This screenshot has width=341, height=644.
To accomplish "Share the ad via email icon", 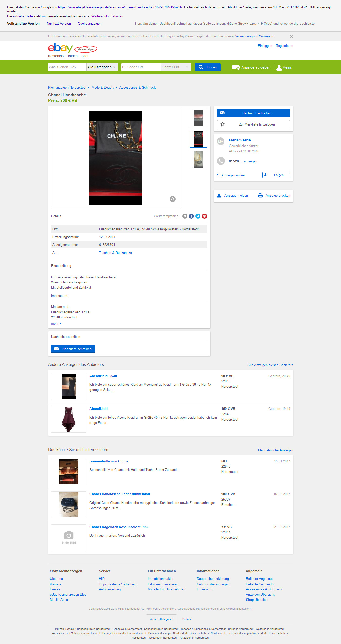I will [185, 216].
